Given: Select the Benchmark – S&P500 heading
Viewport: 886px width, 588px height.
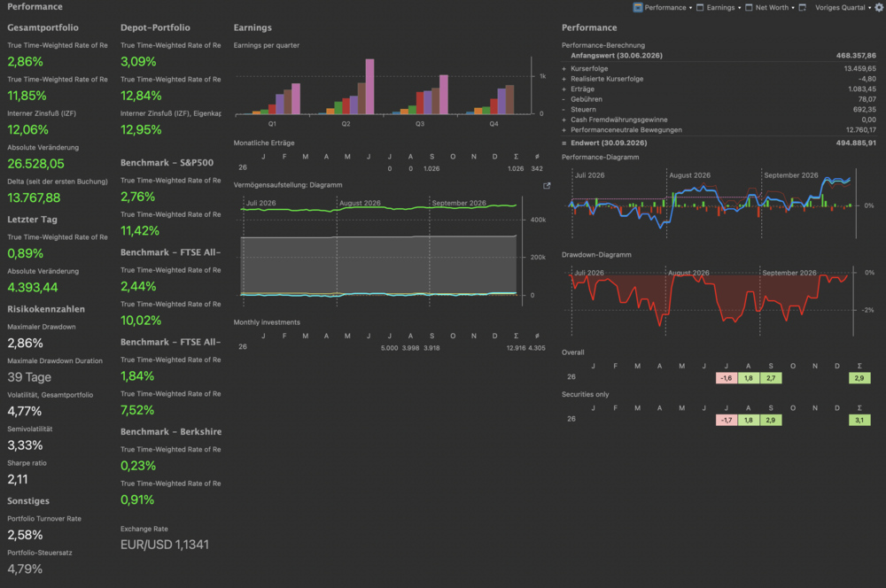Looking at the screenshot, I should [167, 163].
